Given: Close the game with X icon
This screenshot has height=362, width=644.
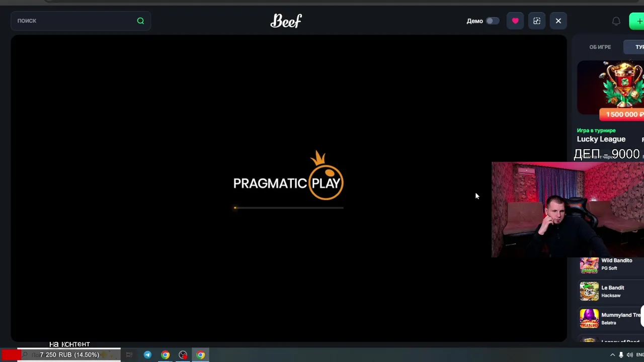Looking at the screenshot, I should pos(558,21).
